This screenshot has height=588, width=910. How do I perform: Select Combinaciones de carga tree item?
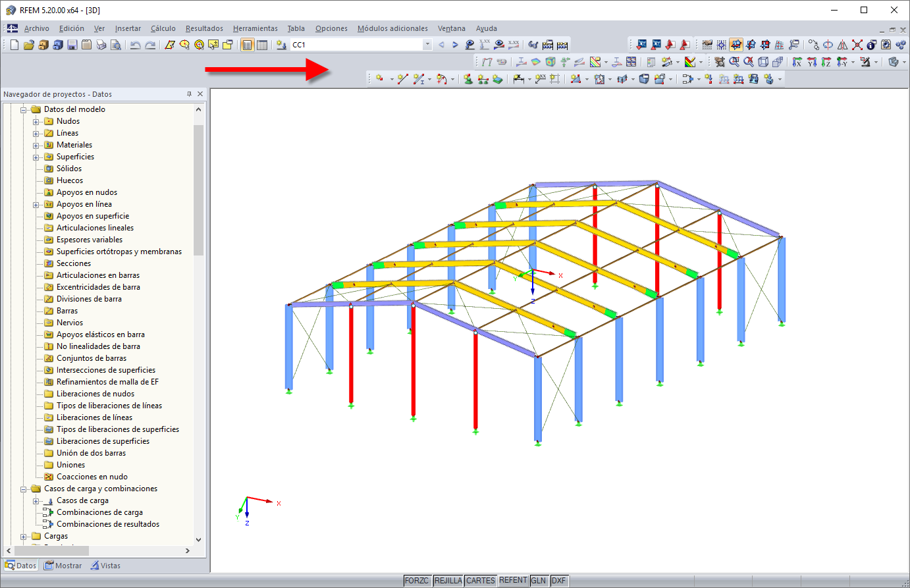(x=99, y=512)
